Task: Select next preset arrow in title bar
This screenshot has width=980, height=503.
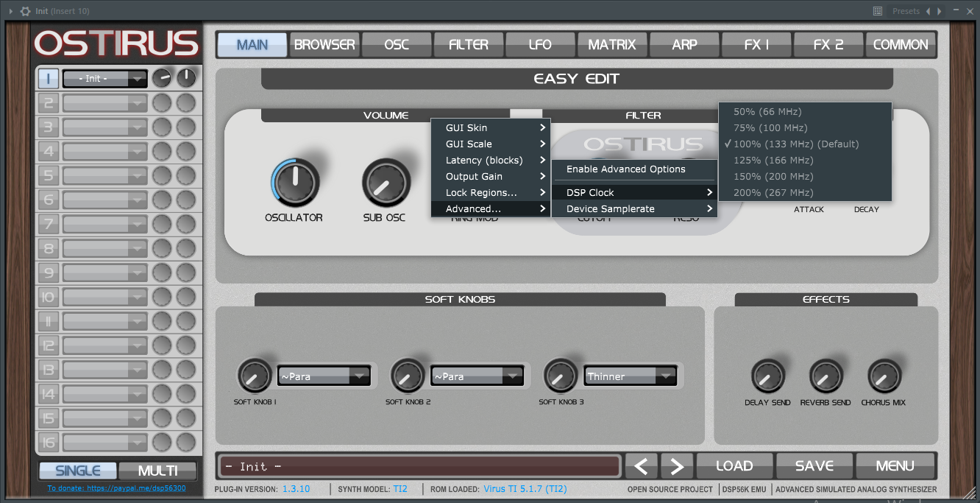Action: pos(939,11)
